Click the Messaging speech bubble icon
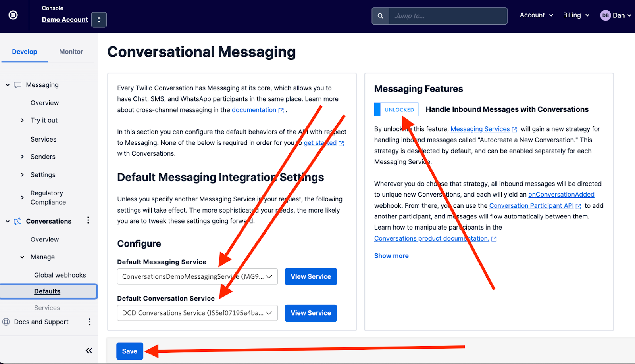Image resolution: width=635 pixels, height=364 pixels. click(x=17, y=85)
